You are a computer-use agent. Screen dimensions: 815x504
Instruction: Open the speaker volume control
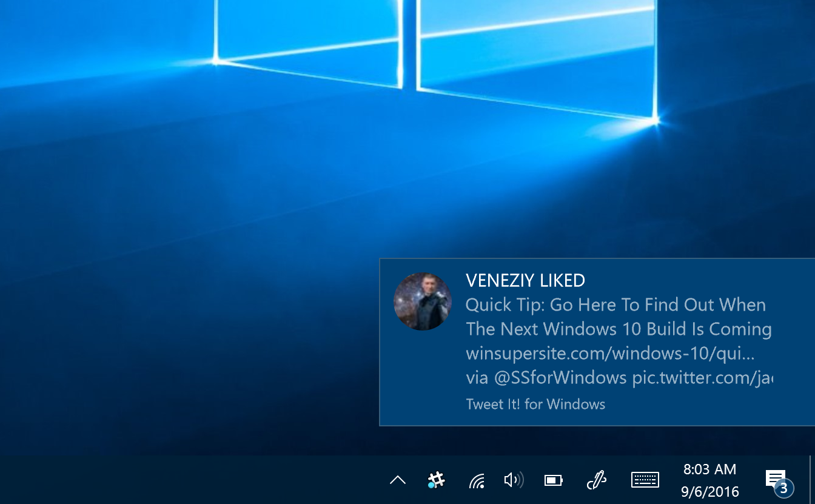(514, 480)
